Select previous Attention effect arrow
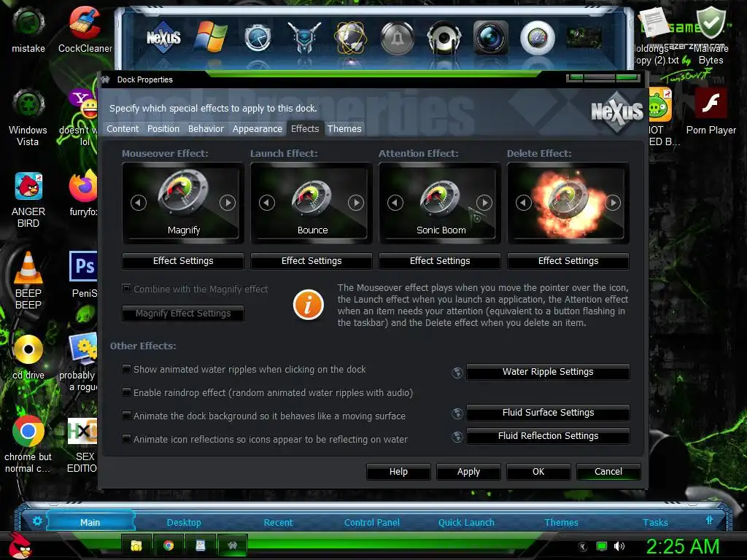Screen dimensions: 747x560 (395, 203)
